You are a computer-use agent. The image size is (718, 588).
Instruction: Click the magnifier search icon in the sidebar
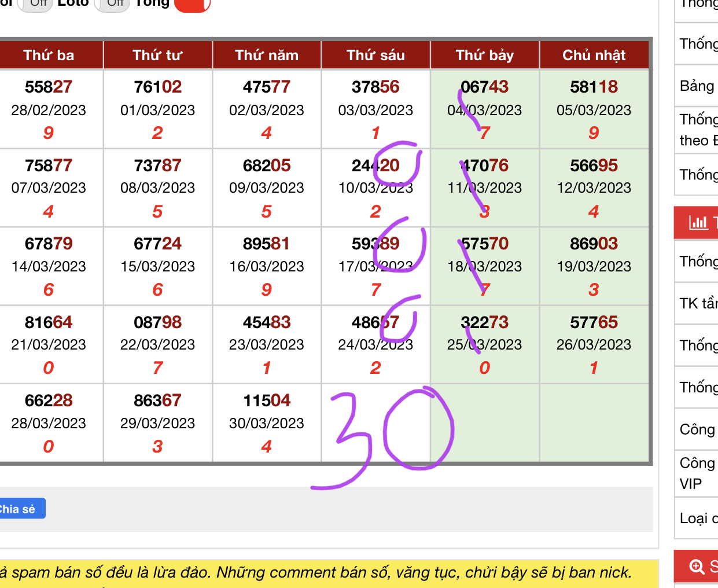[697, 566]
